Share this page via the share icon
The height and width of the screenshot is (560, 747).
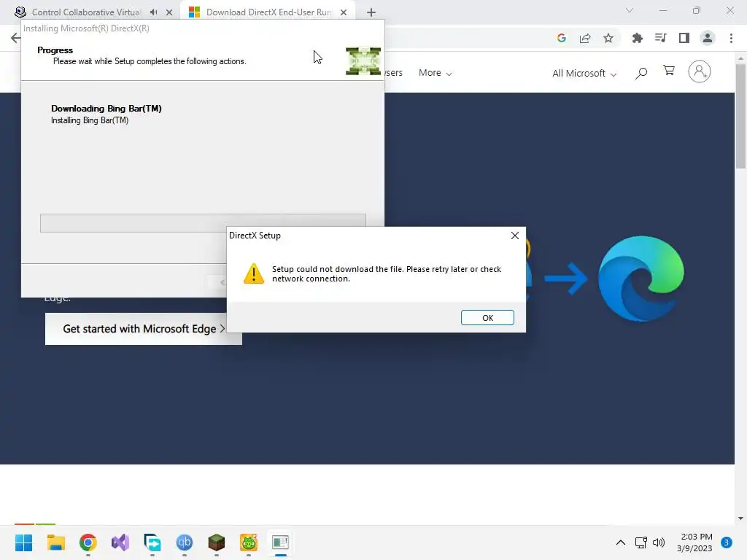coord(585,38)
